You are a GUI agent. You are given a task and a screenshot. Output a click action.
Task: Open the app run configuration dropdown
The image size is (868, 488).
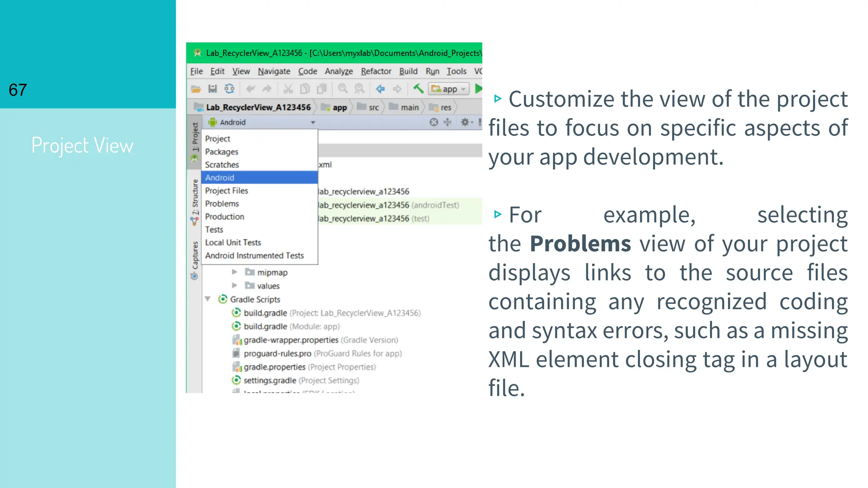pos(448,89)
